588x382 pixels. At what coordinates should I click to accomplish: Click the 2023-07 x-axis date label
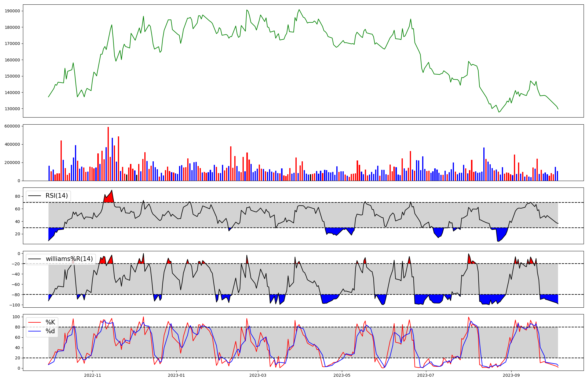tap(426, 375)
